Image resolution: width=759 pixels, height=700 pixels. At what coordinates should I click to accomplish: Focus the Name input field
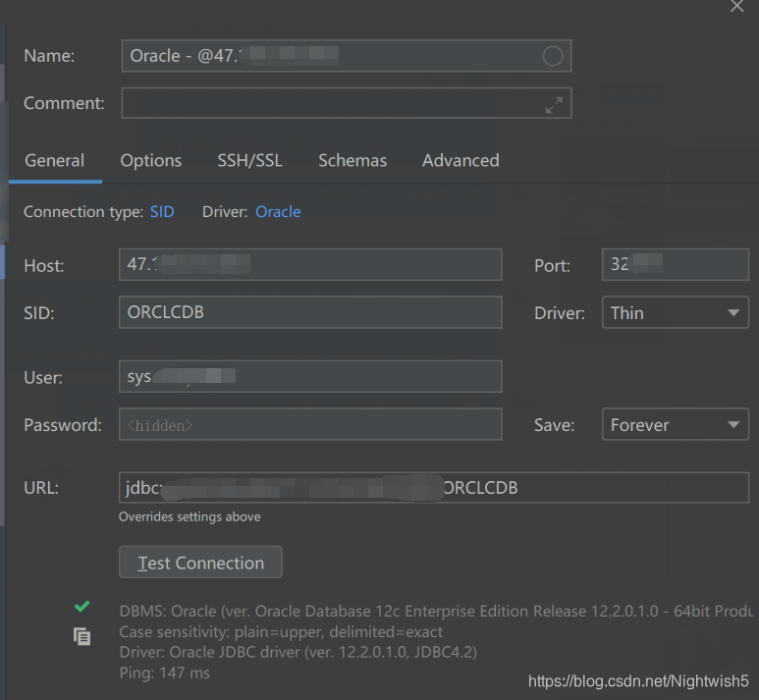pyautogui.click(x=347, y=56)
